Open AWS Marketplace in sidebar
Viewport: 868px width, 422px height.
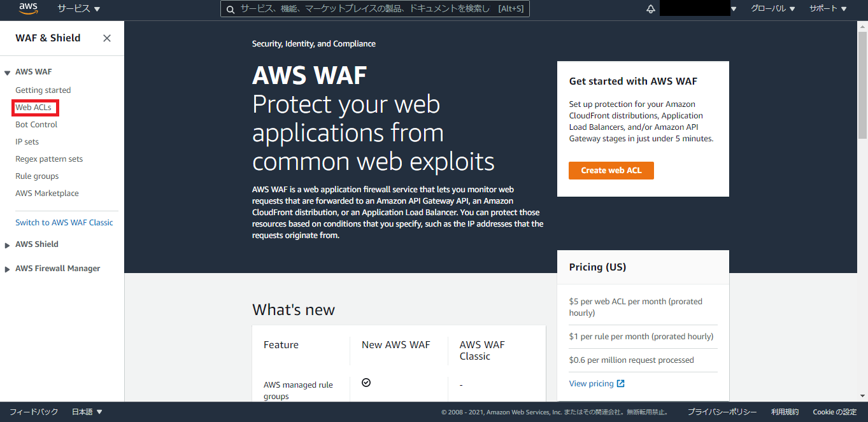point(47,193)
